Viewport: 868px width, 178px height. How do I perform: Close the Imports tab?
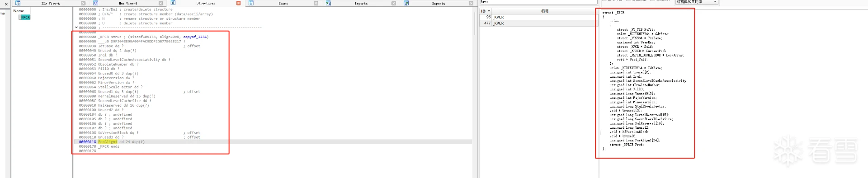[x=393, y=3]
